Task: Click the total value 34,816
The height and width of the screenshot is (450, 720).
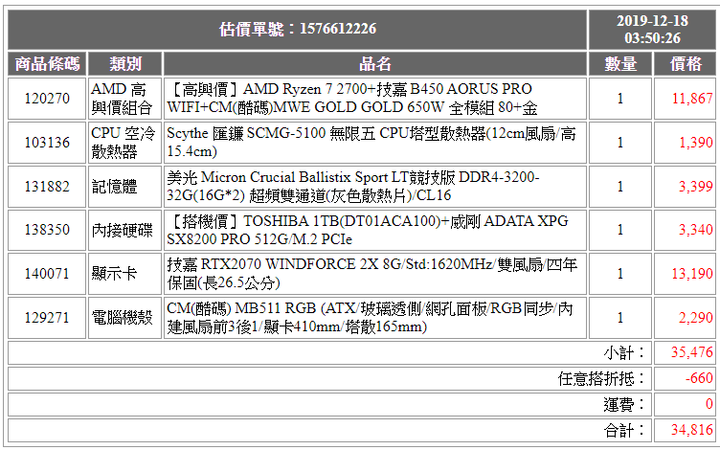Action: tap(692, 430)
